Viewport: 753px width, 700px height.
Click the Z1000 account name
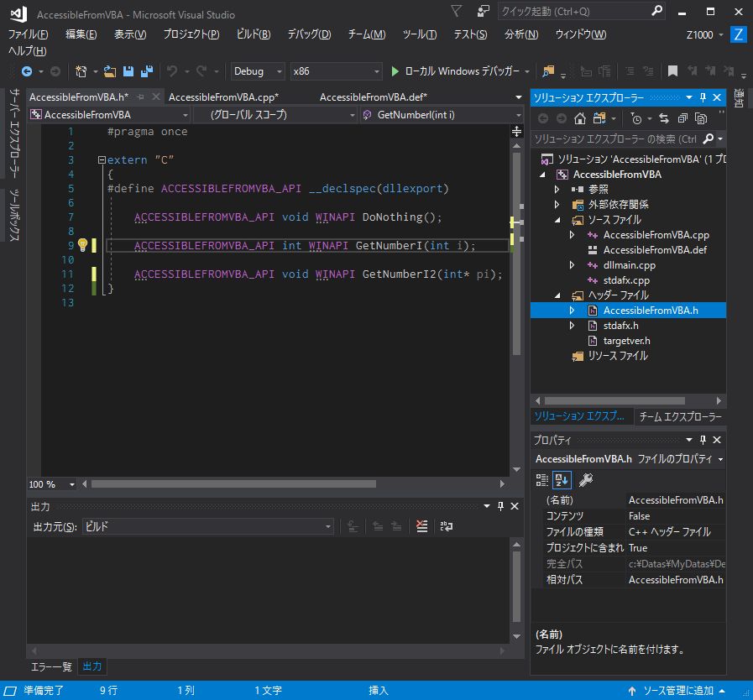[x=699, y=34]
